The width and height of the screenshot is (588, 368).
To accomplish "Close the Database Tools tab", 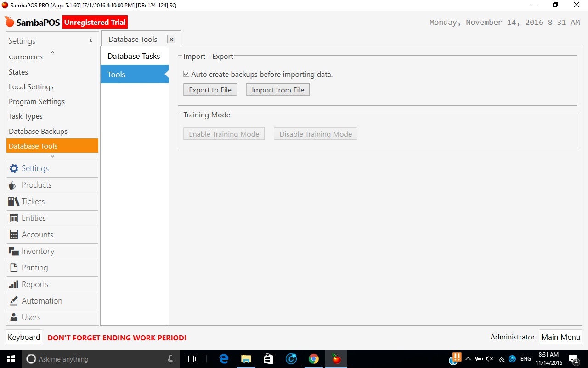I will coord(171,40).
